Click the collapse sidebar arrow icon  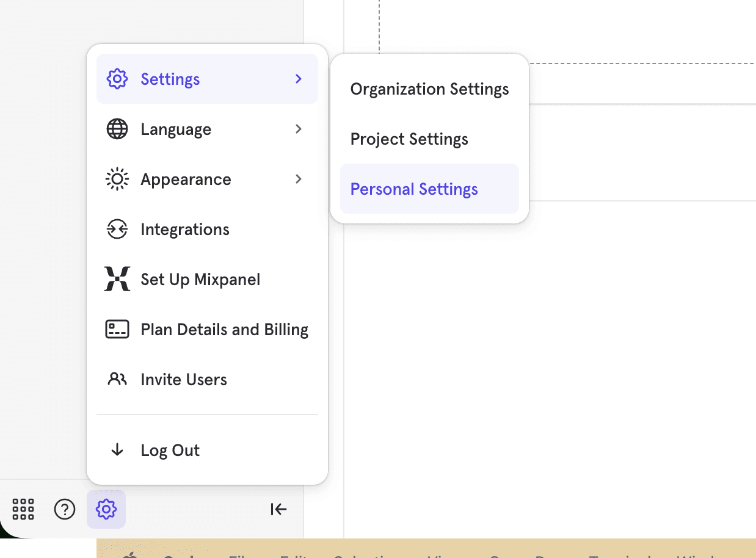pyautogui.click(x=278, y=509)
